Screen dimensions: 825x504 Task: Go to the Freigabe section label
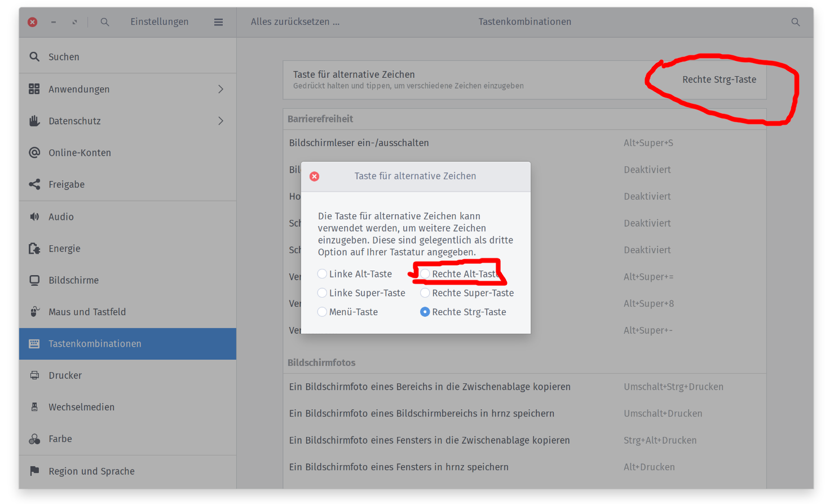67,184
